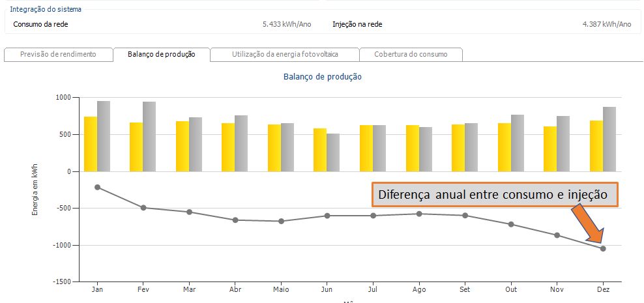This screenshot has width=644, height=303.
Task: Click the Balanço de produção chart title
Action: pos(322,77)
